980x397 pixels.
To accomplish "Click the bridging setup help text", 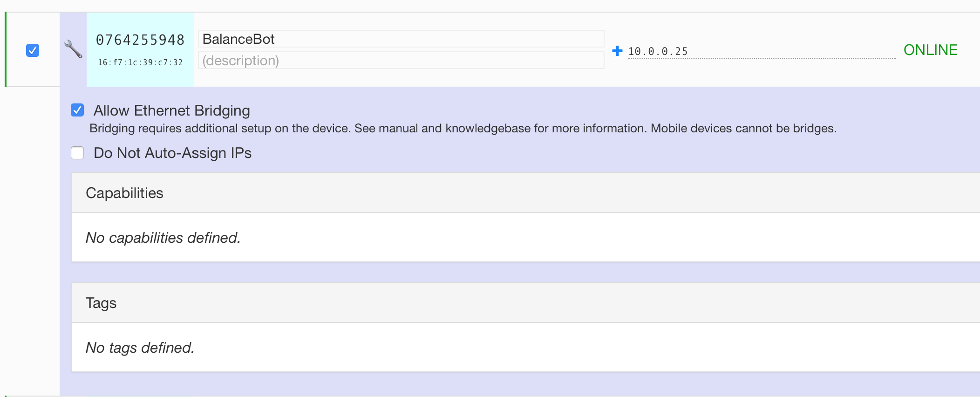I will click(463, 129).
